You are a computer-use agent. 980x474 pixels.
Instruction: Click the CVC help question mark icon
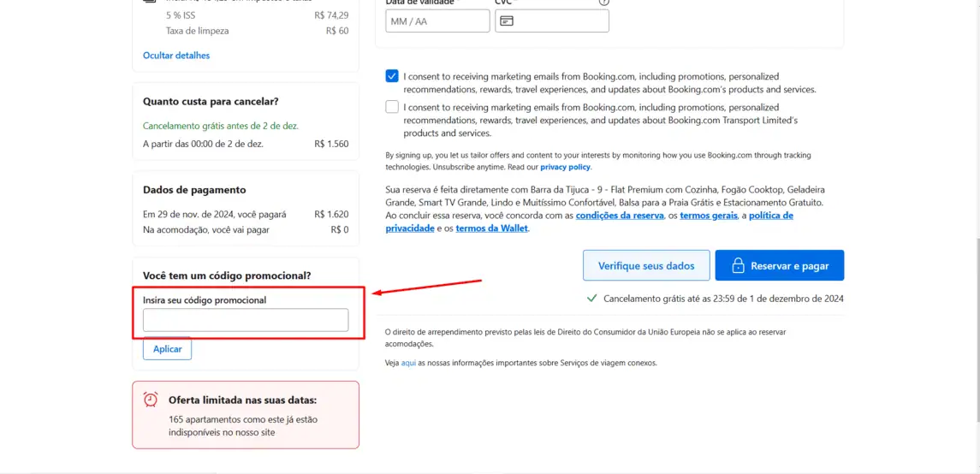tap(603, 2)
